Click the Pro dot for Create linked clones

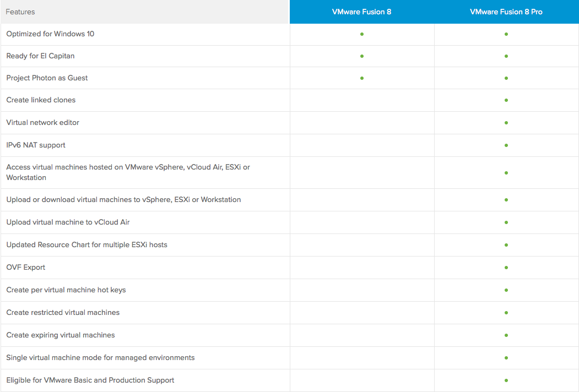(x=506, y=100)
